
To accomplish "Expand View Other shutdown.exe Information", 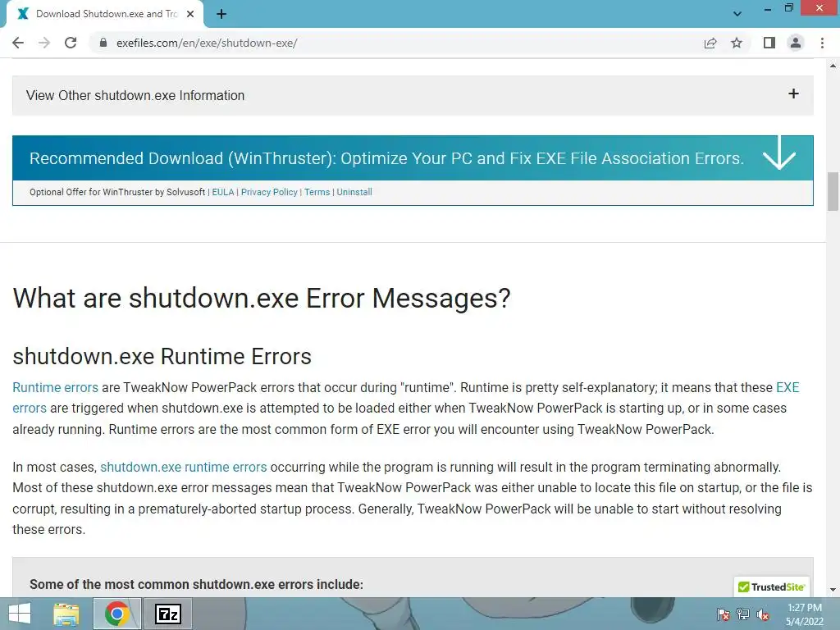I will [x=413, y=95].
